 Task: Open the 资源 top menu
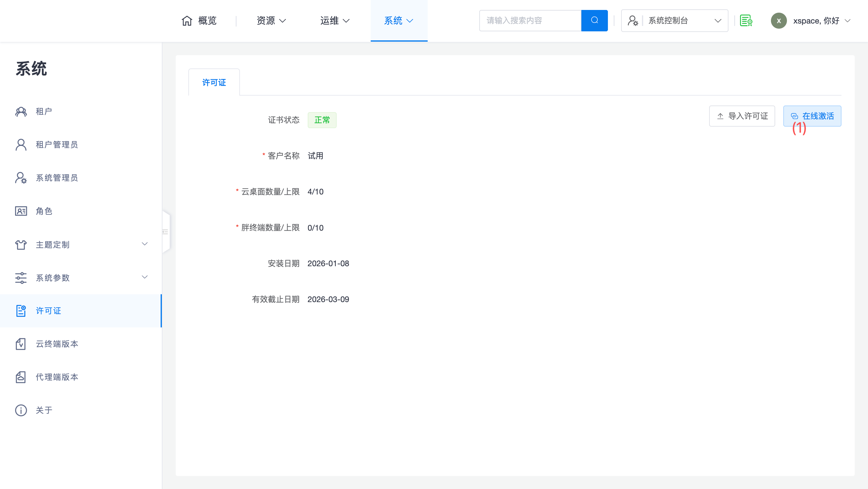[271, 21]
